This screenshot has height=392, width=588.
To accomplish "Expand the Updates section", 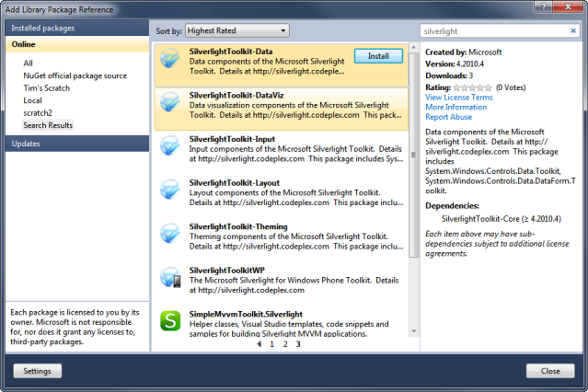I will point(77,144).
